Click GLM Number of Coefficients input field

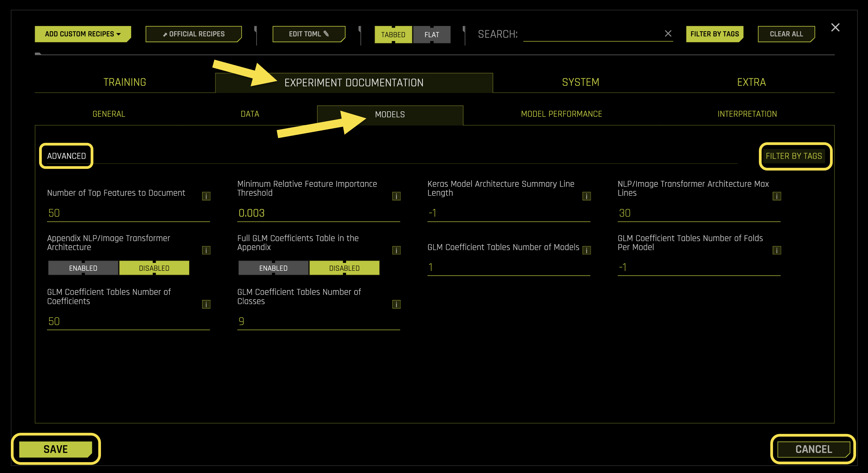pyautogui.click(x=128, y=321)
